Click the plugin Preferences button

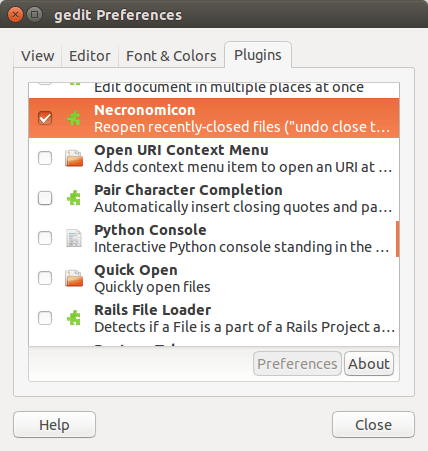(297, 364)
